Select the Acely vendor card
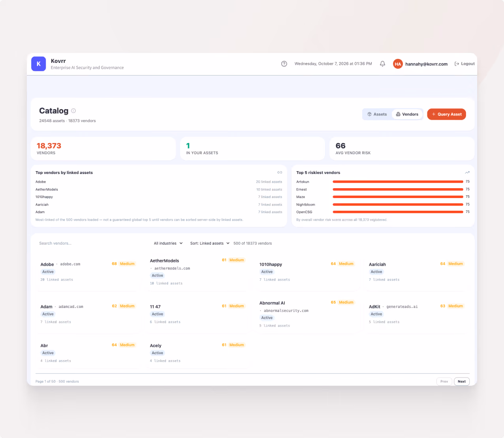The image size is (504, 438). point(198,353)
